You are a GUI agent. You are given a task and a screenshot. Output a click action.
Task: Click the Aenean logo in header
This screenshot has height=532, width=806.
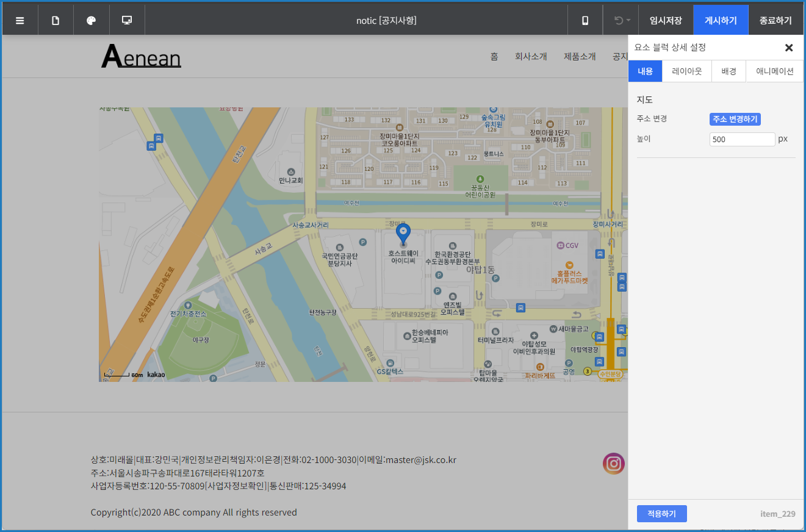(141, 57)
